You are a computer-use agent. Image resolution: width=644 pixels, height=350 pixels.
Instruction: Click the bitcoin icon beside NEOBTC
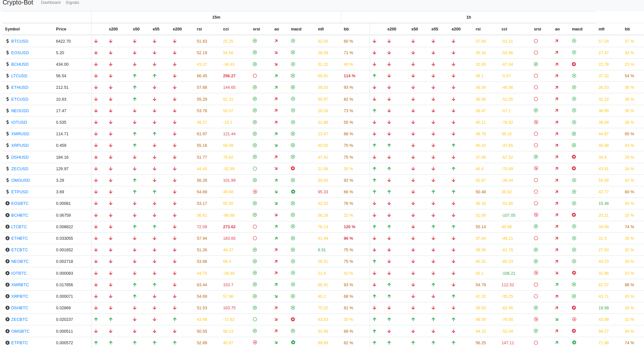tap(7, 261)
